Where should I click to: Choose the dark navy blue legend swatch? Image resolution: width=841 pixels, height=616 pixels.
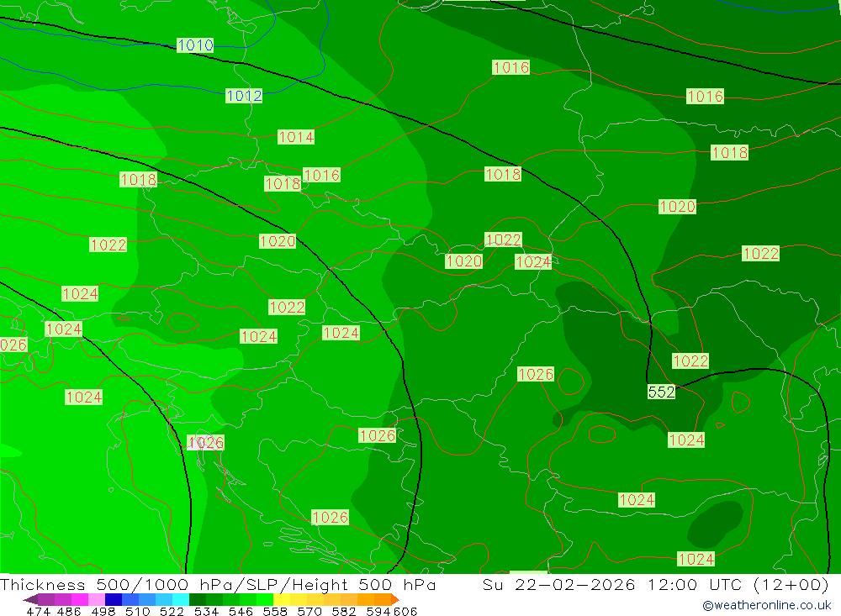pos(112,599)
